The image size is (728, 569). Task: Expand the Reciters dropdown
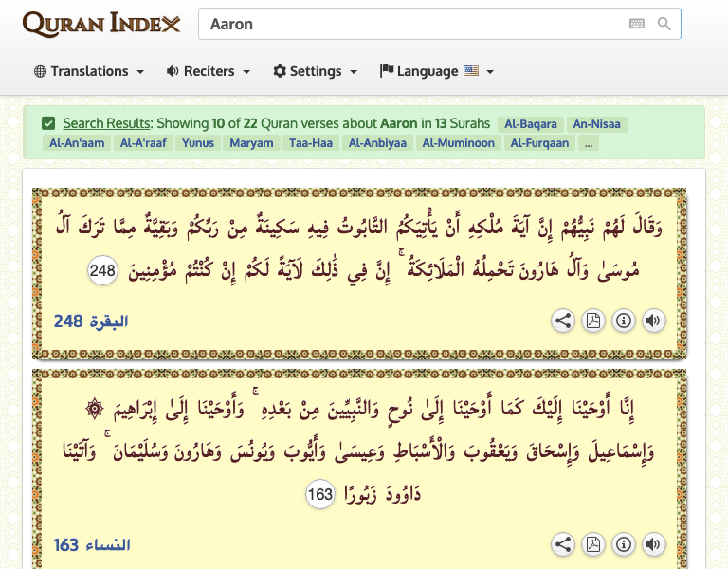209,71
